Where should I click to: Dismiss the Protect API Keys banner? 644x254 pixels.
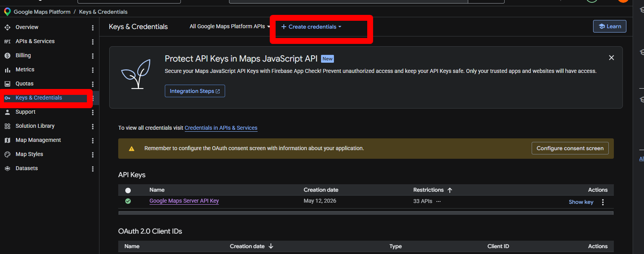point(612,58)
